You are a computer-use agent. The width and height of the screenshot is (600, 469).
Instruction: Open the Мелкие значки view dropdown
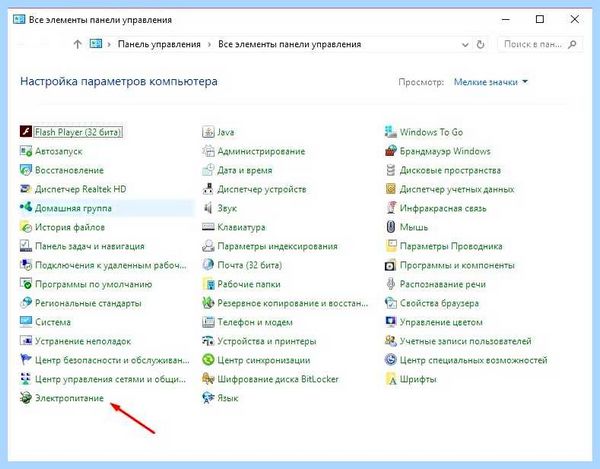click(x=491, y=82)
